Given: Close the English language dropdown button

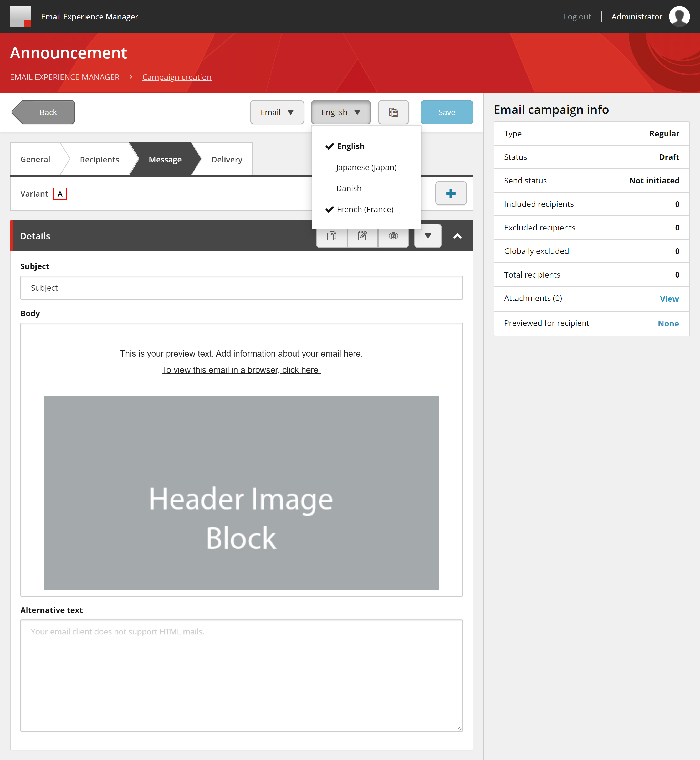Looking at the screenshot, I should click(340, 112).
